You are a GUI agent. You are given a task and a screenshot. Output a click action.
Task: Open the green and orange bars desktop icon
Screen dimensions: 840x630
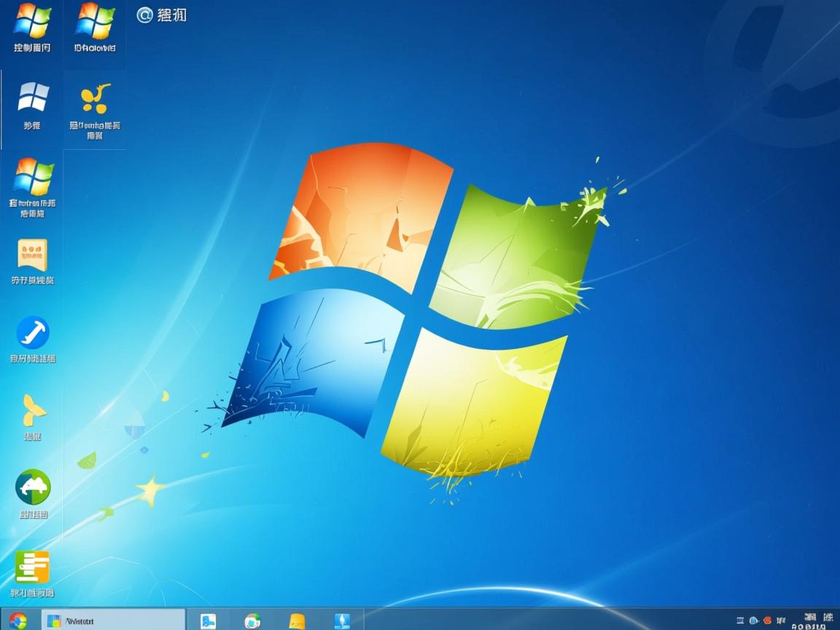tap(33, 567)
